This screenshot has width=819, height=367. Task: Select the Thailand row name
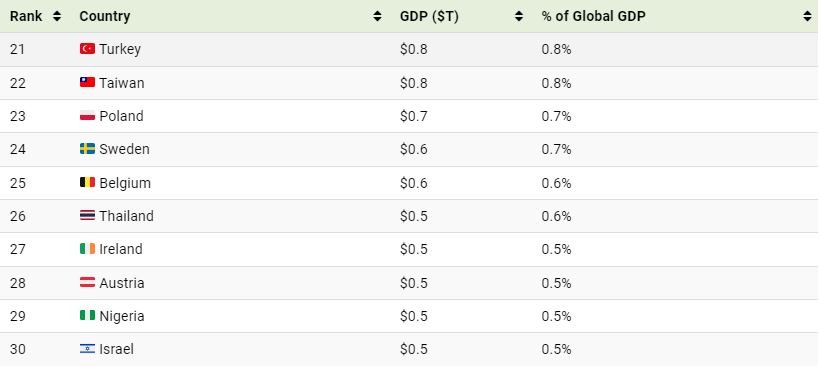click(x=126, y=216)
